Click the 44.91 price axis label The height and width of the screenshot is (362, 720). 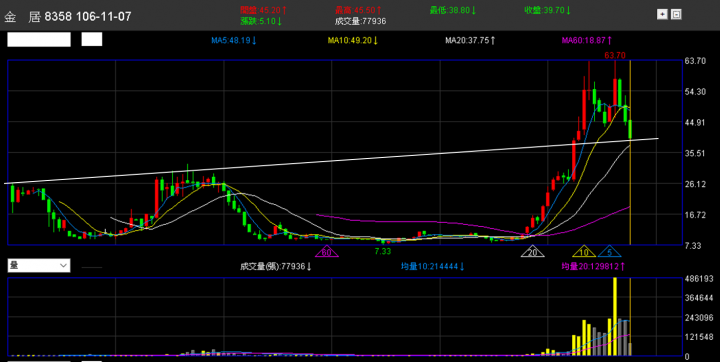pos(695,123)
